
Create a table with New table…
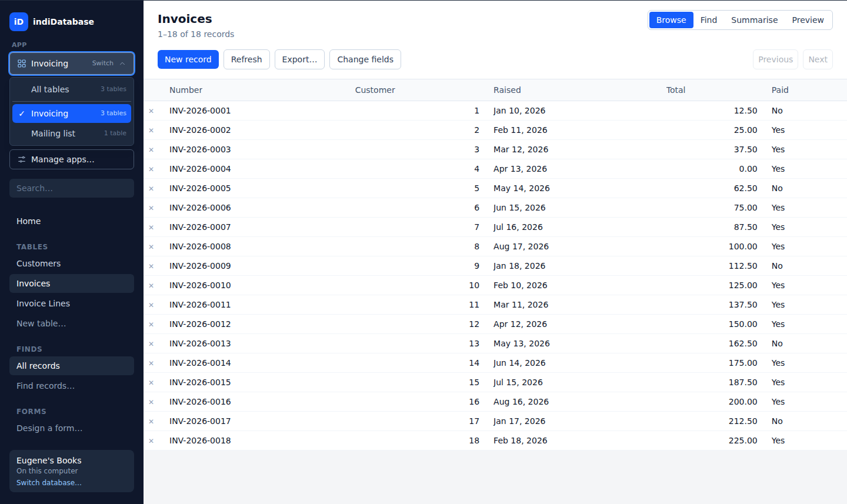(72, 323)
